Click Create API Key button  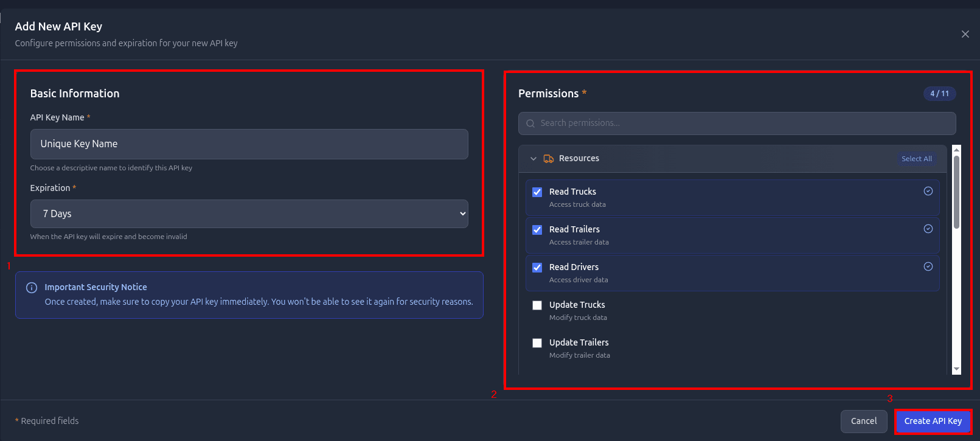[933, 421]
